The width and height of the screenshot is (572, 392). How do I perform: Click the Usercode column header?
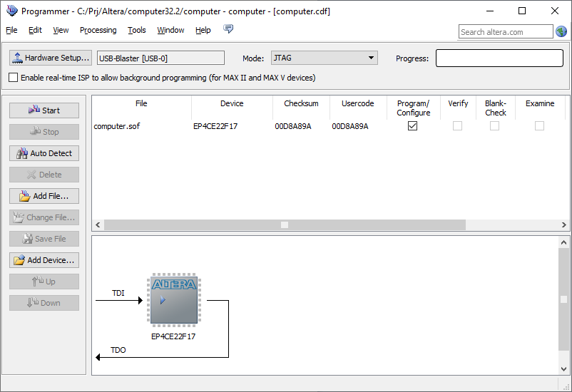358,103
